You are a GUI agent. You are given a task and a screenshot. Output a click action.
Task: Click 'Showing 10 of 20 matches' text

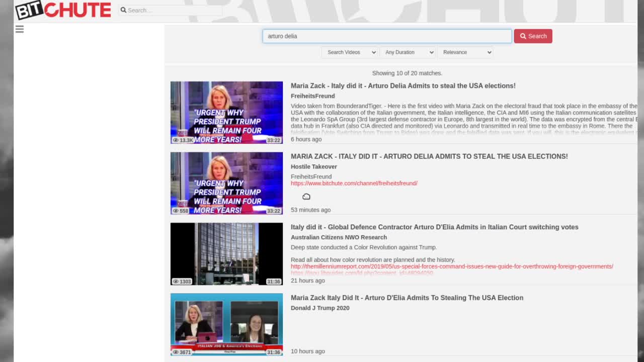click(407, 73)
